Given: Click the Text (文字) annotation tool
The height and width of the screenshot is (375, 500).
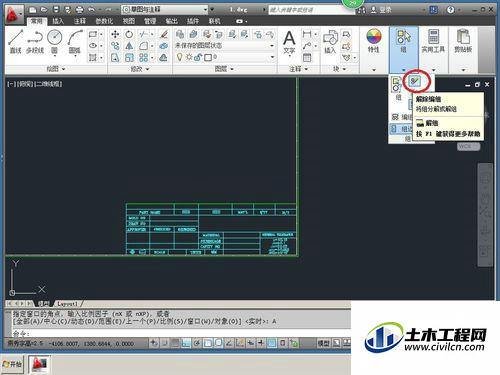Looking at the screenshot, I should point(289,42).
